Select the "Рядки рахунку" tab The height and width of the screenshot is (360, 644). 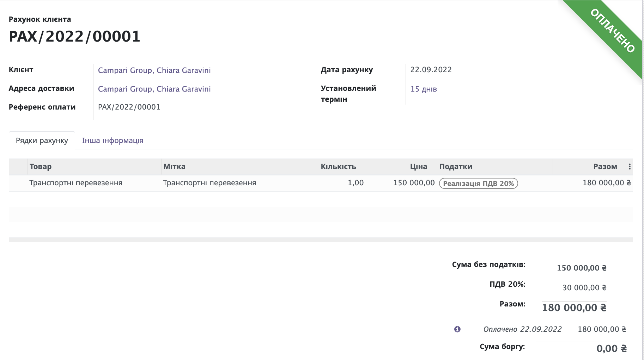click(41, 140)
